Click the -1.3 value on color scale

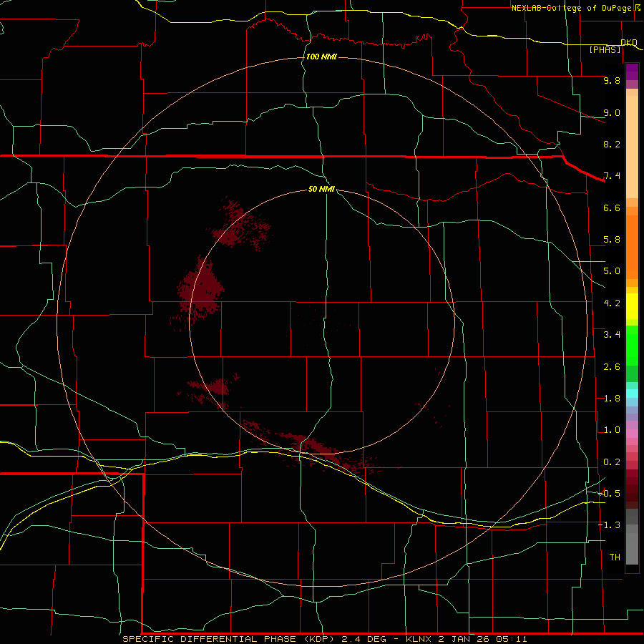(609, 525)
